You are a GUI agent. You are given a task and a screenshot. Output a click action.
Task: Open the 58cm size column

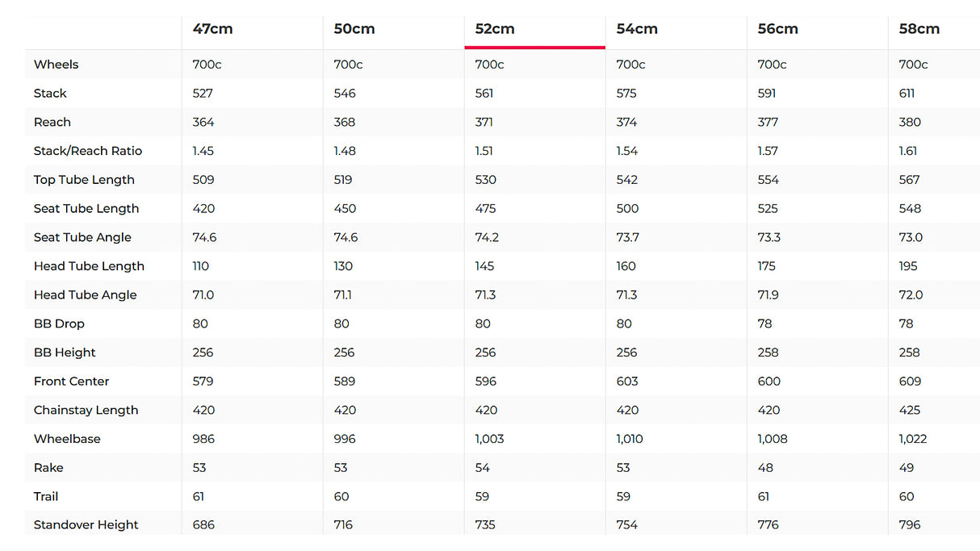(x=919, y=29)
